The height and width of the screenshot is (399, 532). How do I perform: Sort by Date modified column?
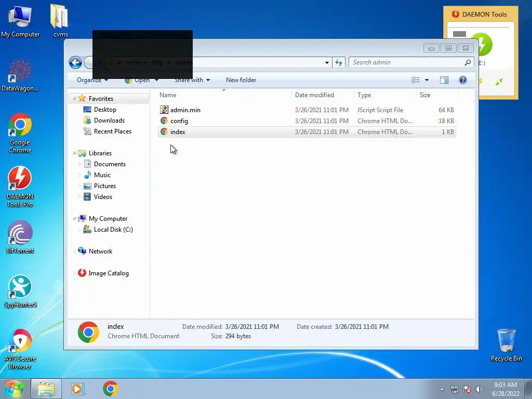tap(322, 95)
